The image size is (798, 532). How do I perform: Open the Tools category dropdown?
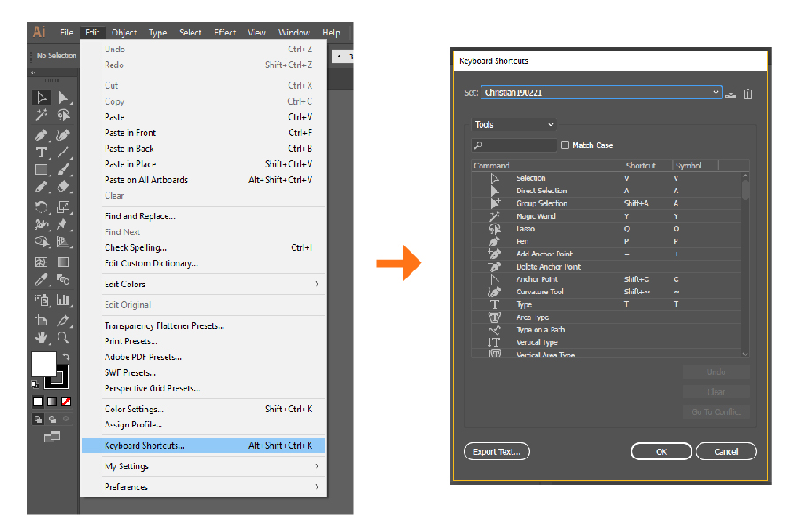513,125
